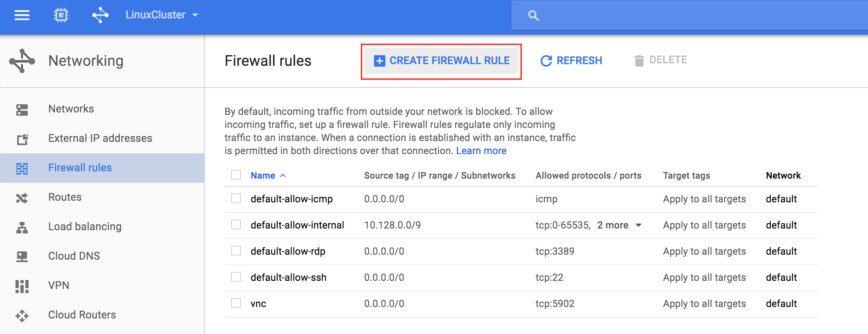Select the default-allow-icmp checkbox
This screenshot has height=334, width=868.
click(236, 198)
